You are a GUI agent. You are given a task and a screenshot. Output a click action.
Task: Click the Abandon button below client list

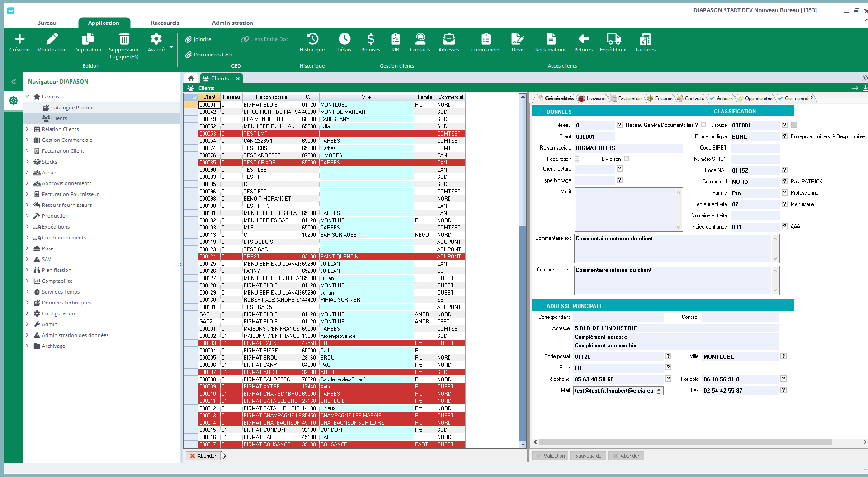click(x=203, y=456)
